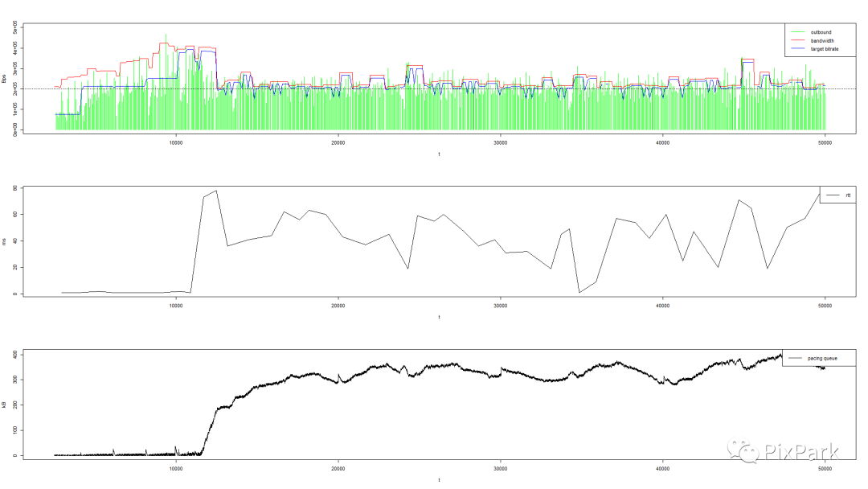Select the 'outbound' legend label

point(821,32)
